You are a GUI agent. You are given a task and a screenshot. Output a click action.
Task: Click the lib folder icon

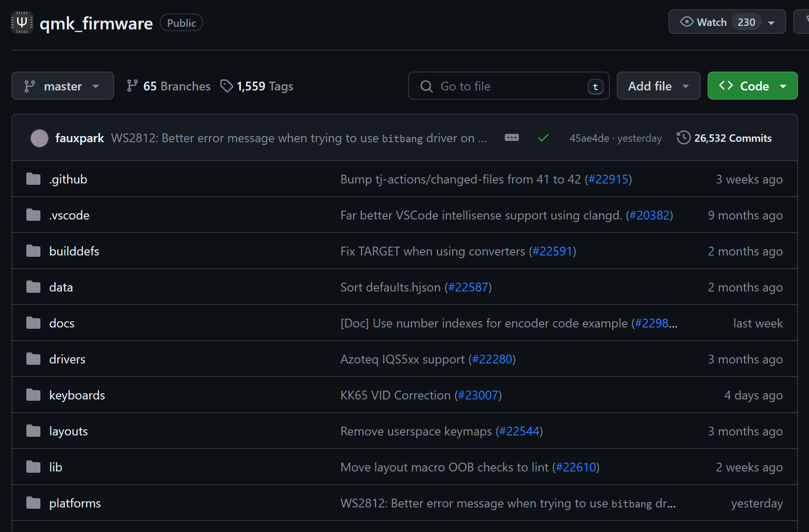(x=33, y=467)
